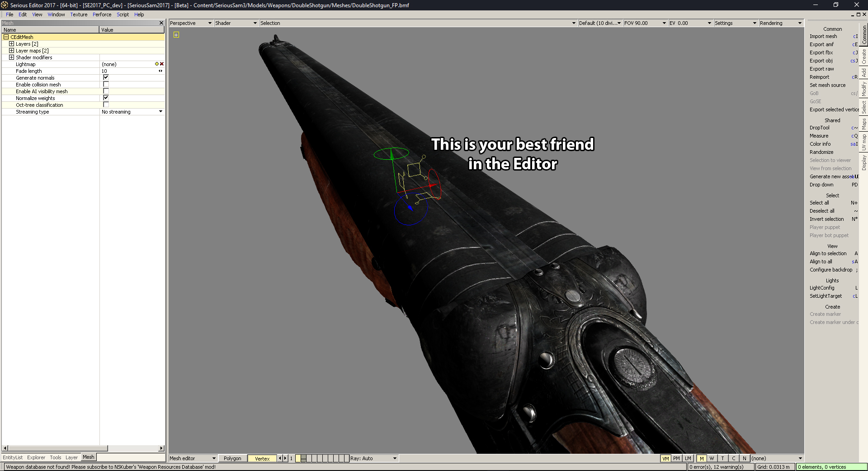
Task: Switch to Polygon selection mode
Action: 232,458
